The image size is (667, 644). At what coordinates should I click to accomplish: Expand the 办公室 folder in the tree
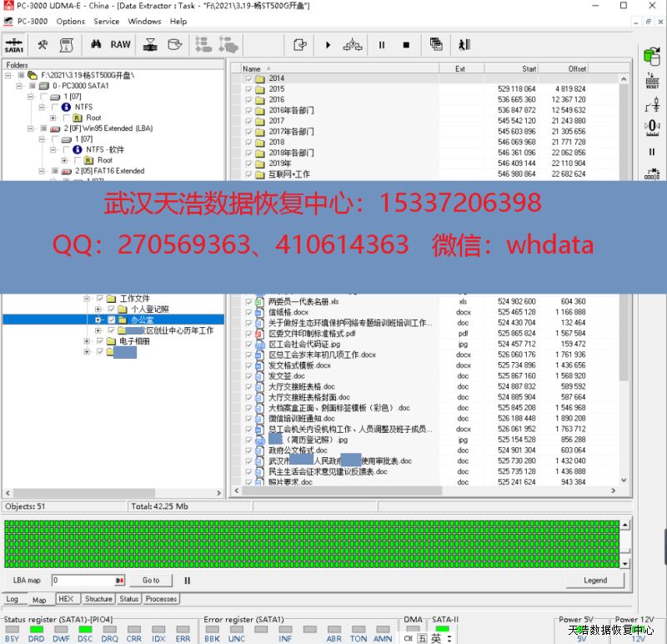(x=98, y=319)
